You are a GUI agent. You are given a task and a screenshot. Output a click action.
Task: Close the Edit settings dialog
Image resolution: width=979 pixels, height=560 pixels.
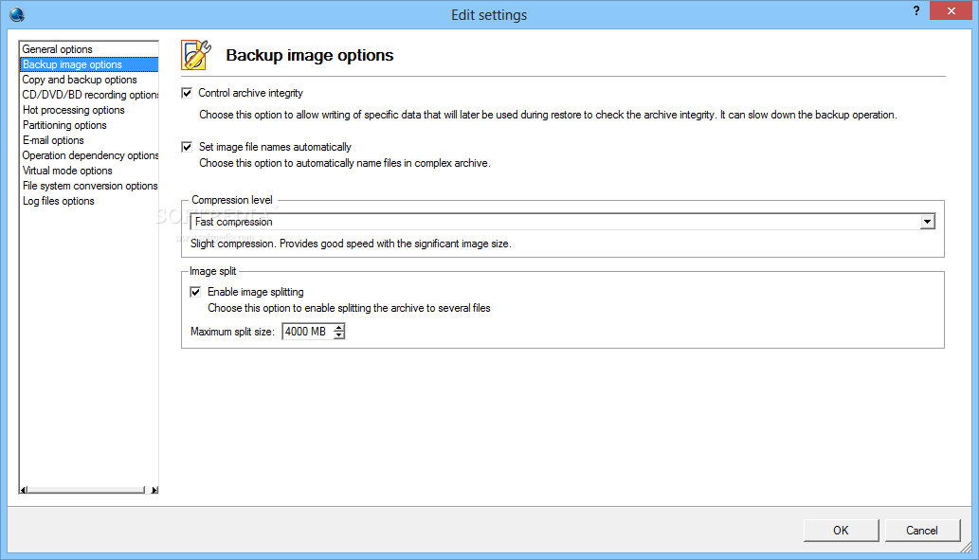tap(951, 10)
